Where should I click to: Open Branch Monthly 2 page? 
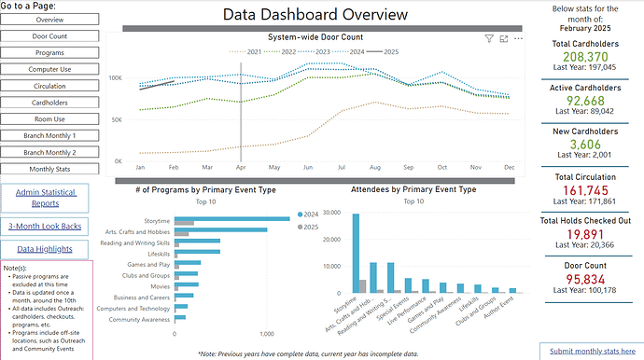pyautogui.click(x=49, y=152)
